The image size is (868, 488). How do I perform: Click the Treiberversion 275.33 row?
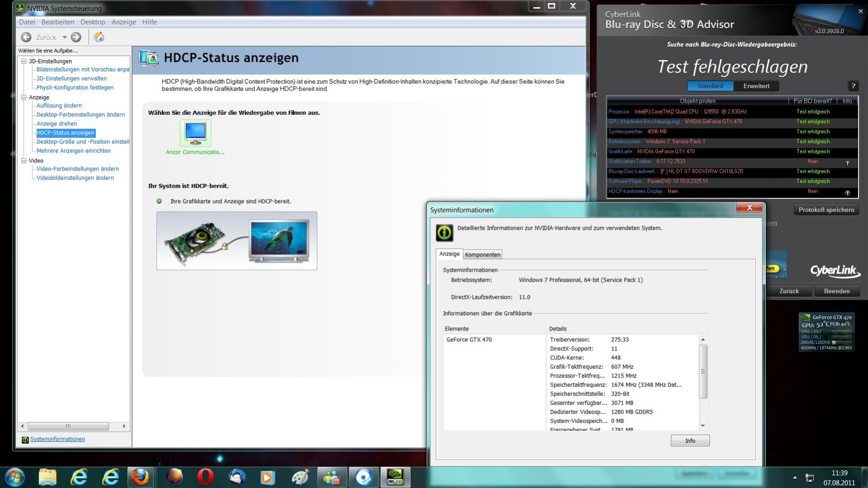click(622, 339)
